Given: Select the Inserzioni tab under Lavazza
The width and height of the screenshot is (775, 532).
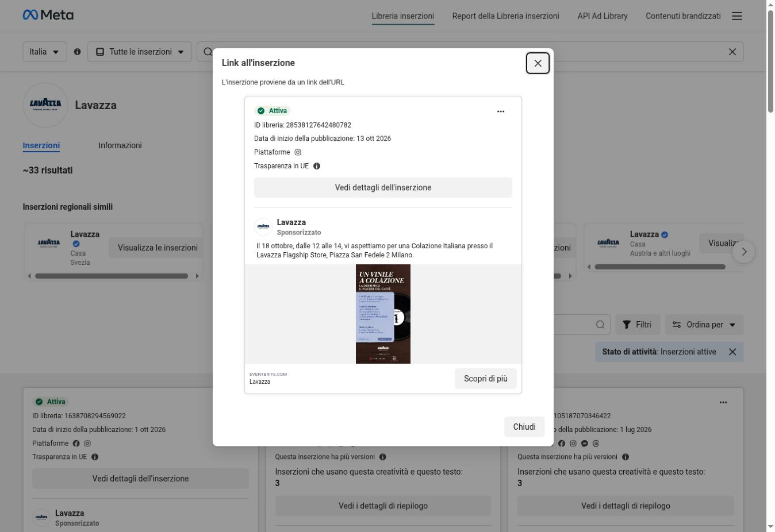Looking at the screenshot, I should pos(41,145).
